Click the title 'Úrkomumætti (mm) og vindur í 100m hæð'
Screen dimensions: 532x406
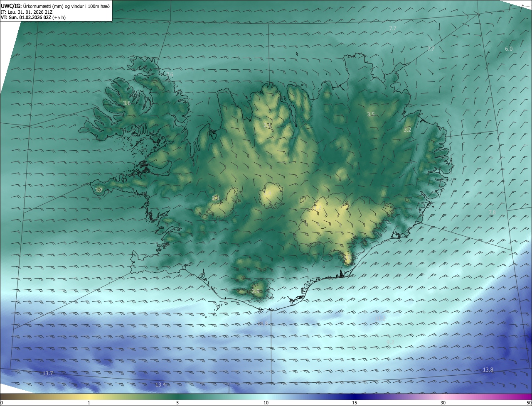(67, 6)
